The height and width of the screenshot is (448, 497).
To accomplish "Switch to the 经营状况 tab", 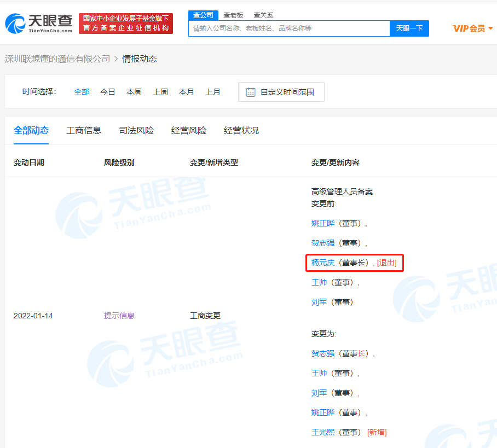I will tap(241, 130).
